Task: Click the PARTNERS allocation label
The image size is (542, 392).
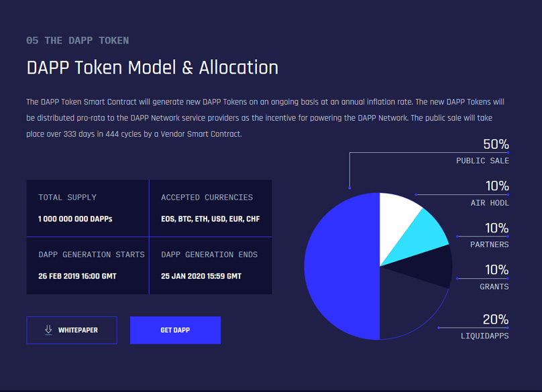Action: tap(488, 245)
